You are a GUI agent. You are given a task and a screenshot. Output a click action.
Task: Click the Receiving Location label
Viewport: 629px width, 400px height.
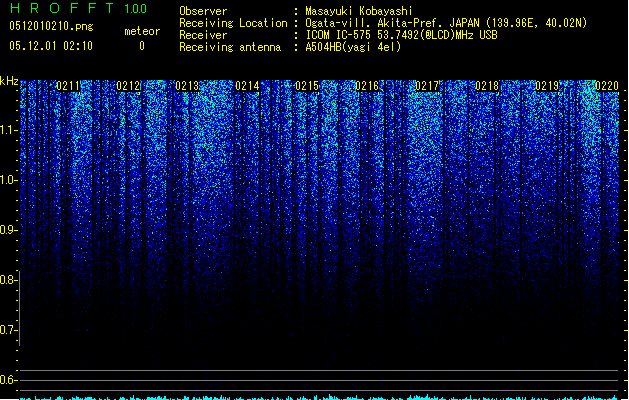(233, 23)
